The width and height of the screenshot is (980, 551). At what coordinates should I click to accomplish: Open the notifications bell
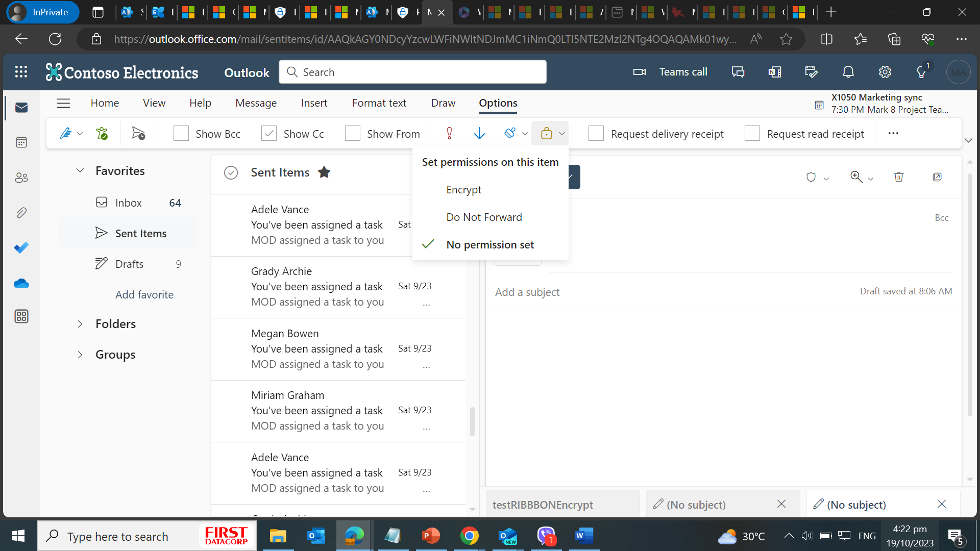[x=848, y=72]
